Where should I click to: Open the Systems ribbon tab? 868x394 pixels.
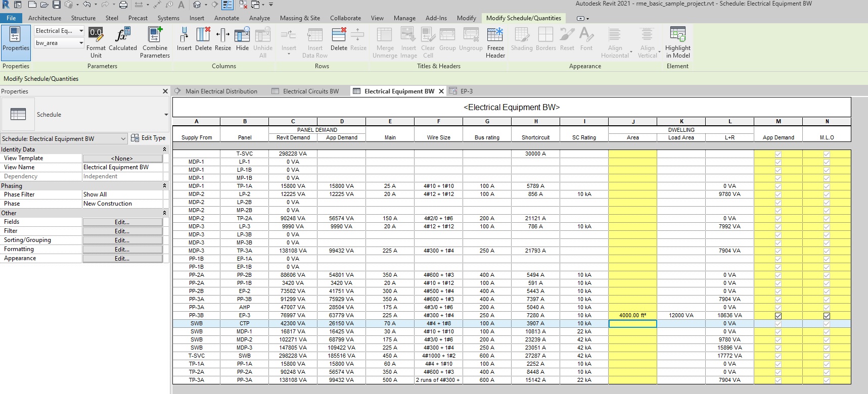(x=168, y=18)
